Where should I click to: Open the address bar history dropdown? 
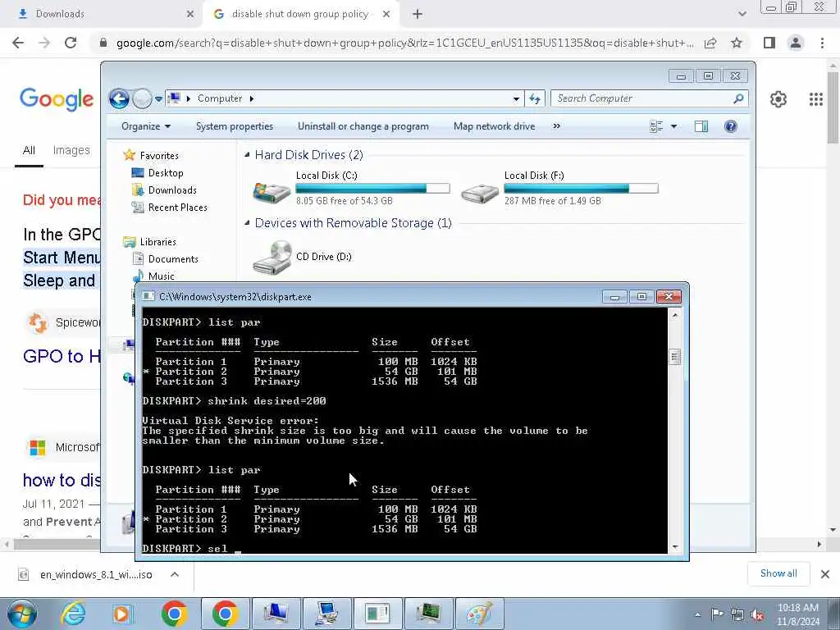click(x=516, y=98)
